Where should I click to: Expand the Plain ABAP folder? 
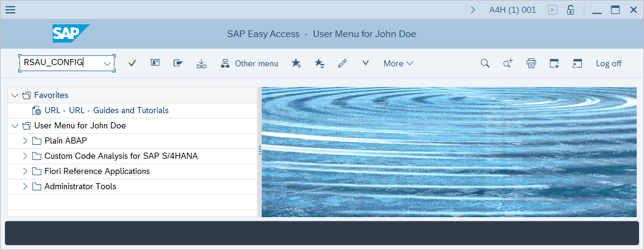tap(25, 141)
